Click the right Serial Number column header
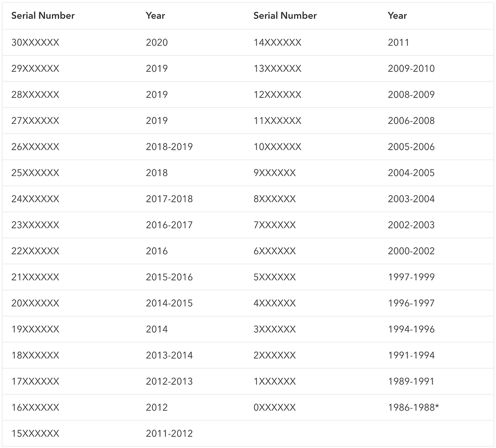The width and height of the screenshot is (496, 448). pos(285,16)
